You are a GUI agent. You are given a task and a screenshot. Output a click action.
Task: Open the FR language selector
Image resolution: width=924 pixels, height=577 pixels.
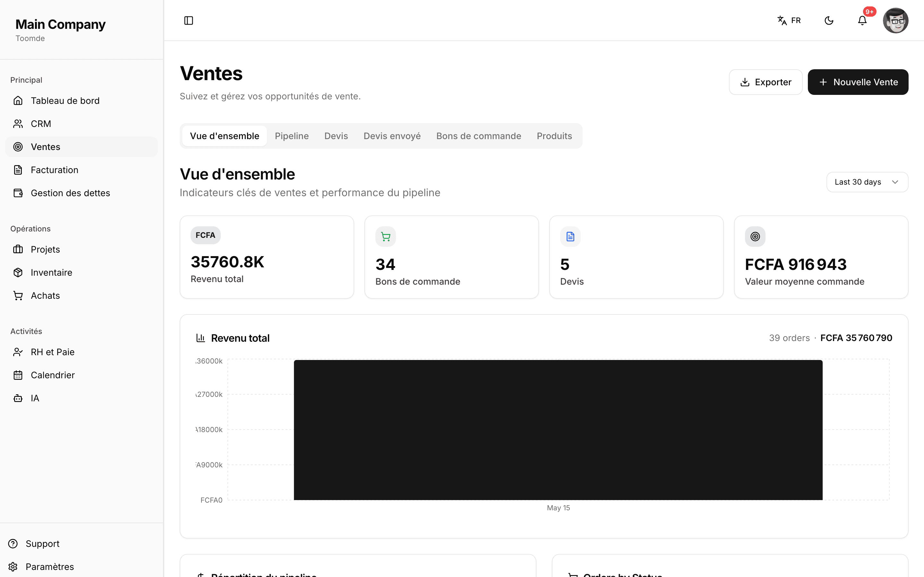[789, 20]
